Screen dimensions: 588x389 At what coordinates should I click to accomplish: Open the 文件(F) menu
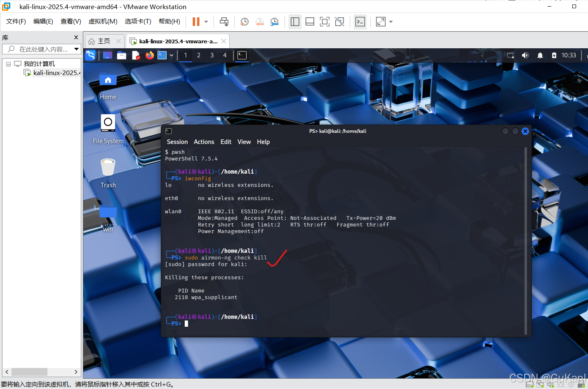[x=16, y=21]
